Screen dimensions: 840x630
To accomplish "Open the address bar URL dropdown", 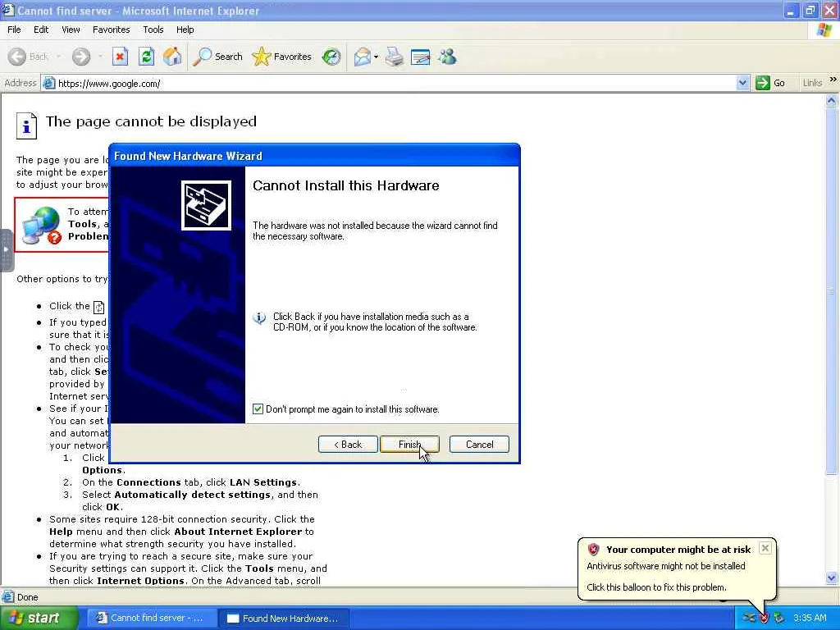I will [x=742, y=83].
